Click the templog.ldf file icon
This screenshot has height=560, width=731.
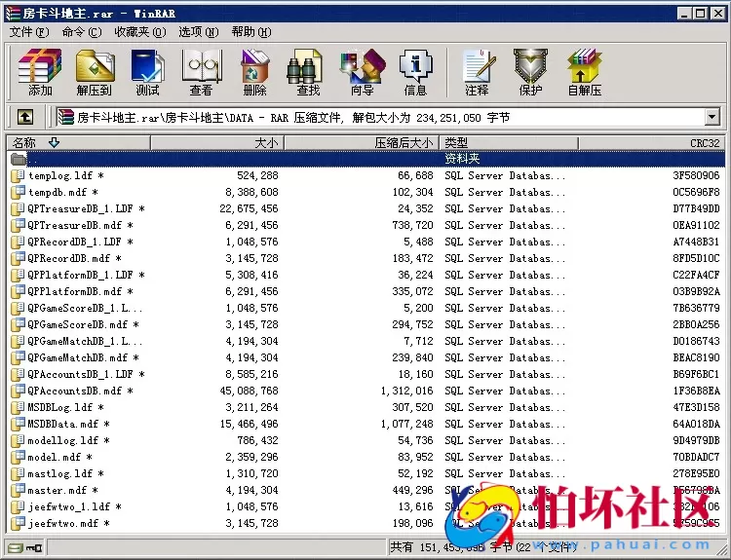pos(18,175)
